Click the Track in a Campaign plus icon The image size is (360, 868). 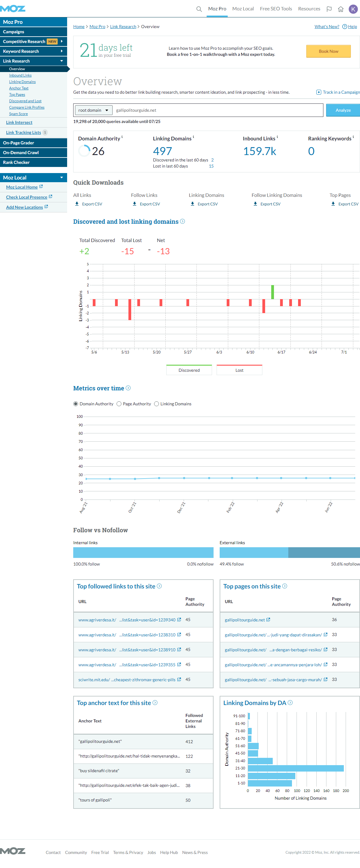[x=318, y=92]
